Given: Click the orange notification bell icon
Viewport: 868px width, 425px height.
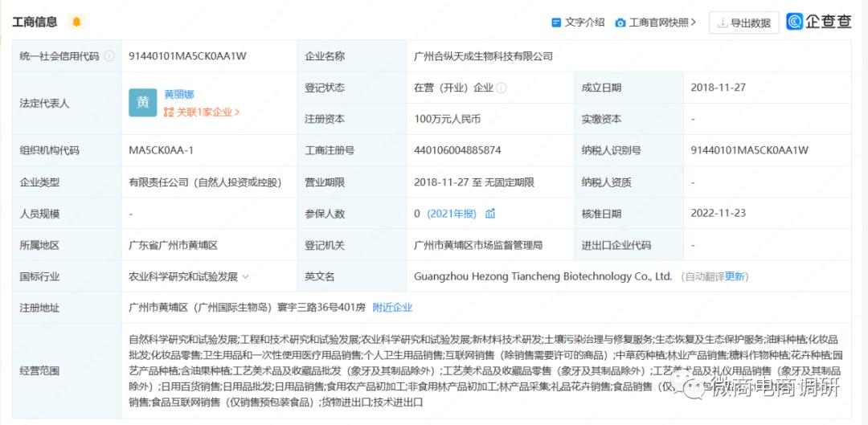Looking at the screenshot, I should pos(76,22).
